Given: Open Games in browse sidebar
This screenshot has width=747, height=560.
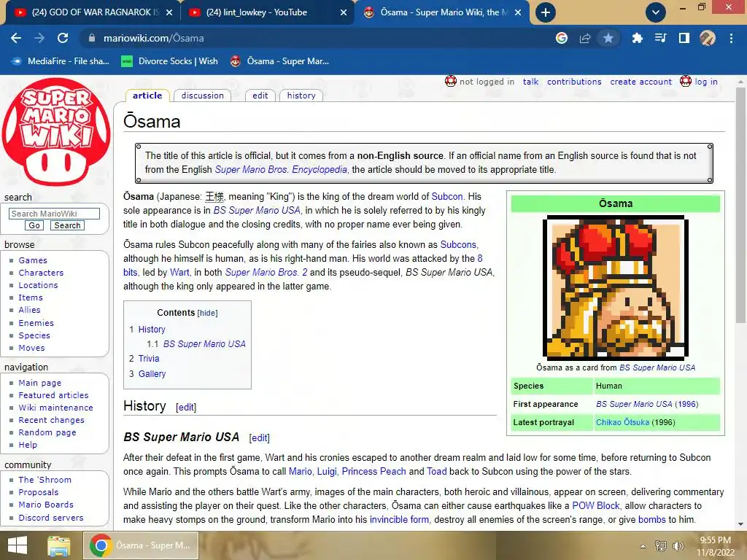Looking at the screenshot, I should click(x=33, y=260).
